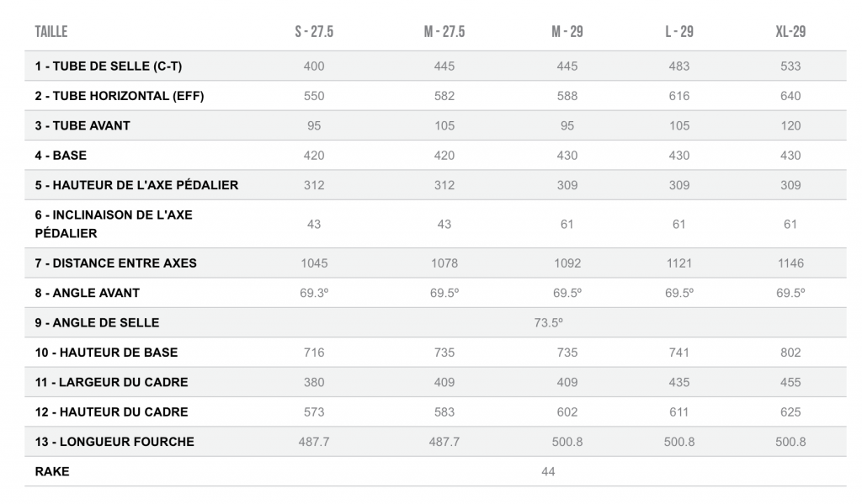Click the Hauteur de l'Axe Pédalier row label

tap(136, 185)
